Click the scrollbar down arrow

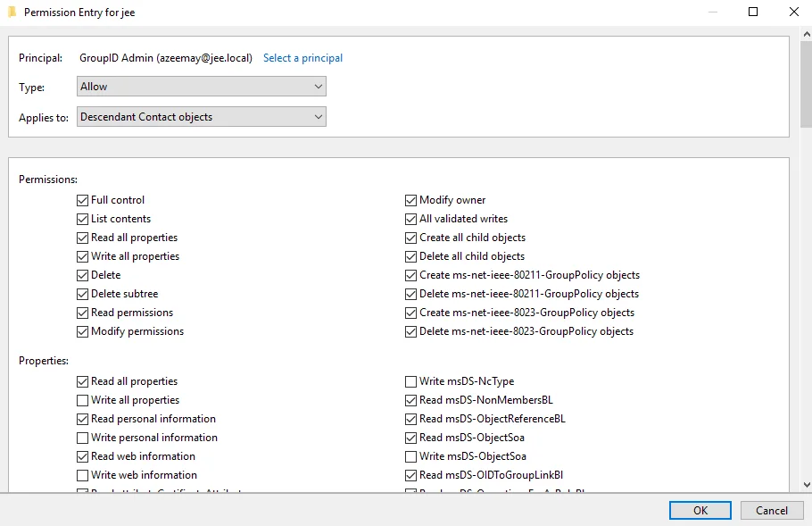click(807, 485)
